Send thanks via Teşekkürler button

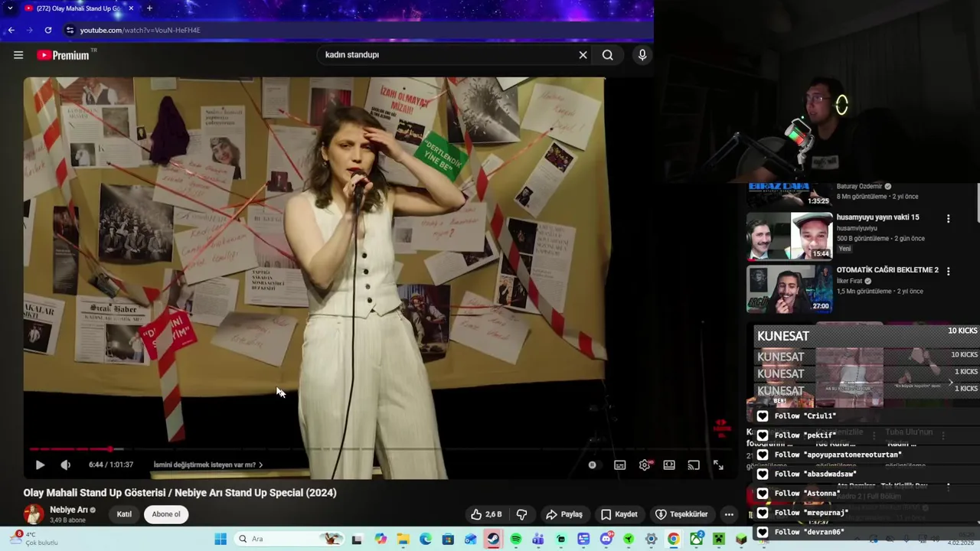tap(681, 514)
